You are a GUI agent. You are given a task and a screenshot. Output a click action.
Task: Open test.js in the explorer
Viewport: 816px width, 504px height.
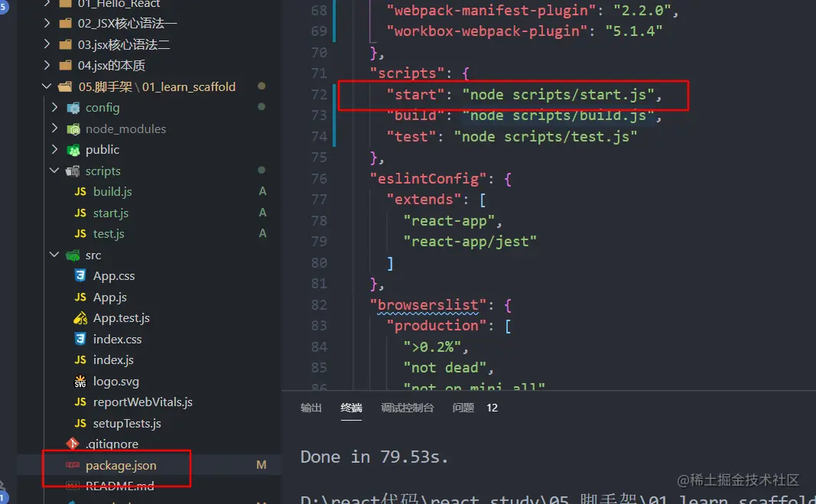tap(109, 234)
